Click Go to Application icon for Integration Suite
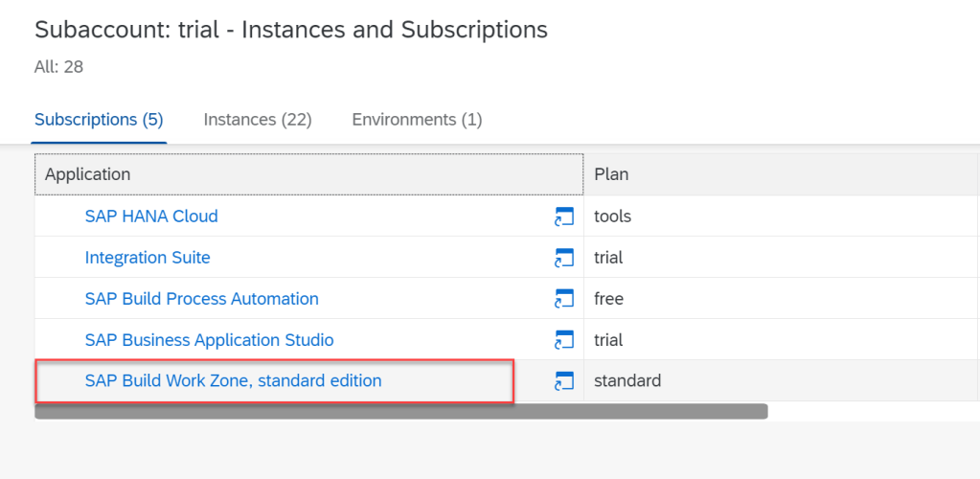Screen dimensions: 980x479 [x=563, y=259]
